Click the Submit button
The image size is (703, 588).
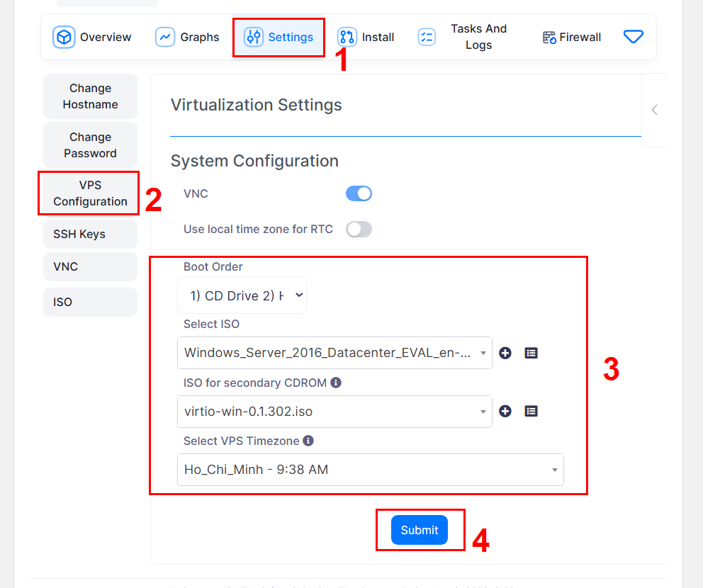(420, 530)
